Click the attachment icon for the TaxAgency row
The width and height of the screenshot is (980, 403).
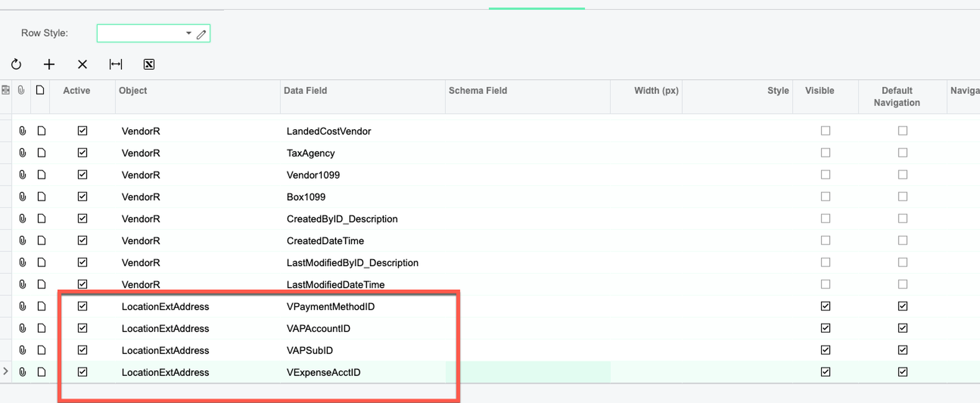(x=22, y=153)
